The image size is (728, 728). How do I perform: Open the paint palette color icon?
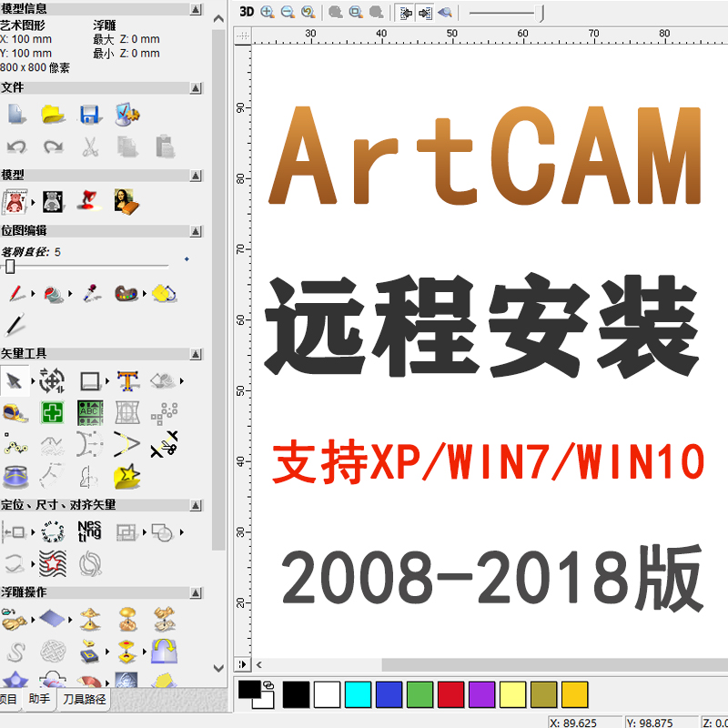pyautogui.click(x=126, y=293)
